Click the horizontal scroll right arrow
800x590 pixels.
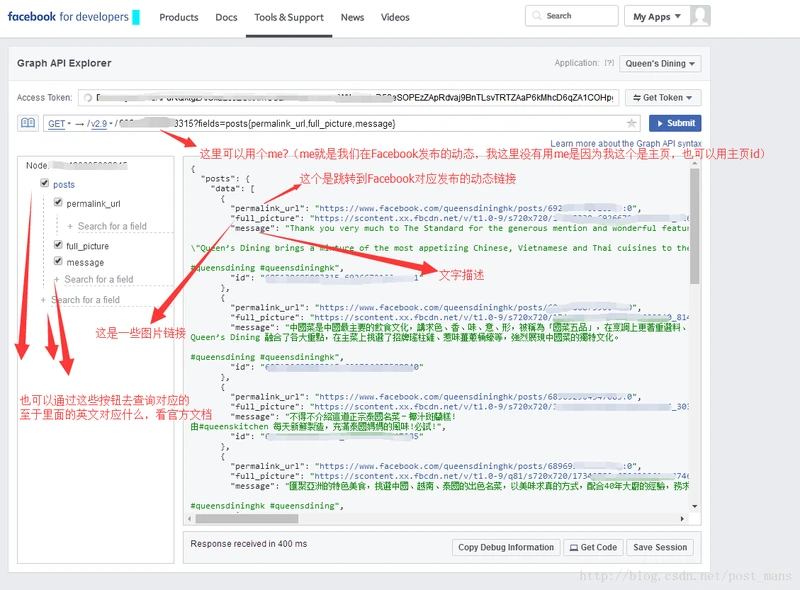click(x=682, y=519)
